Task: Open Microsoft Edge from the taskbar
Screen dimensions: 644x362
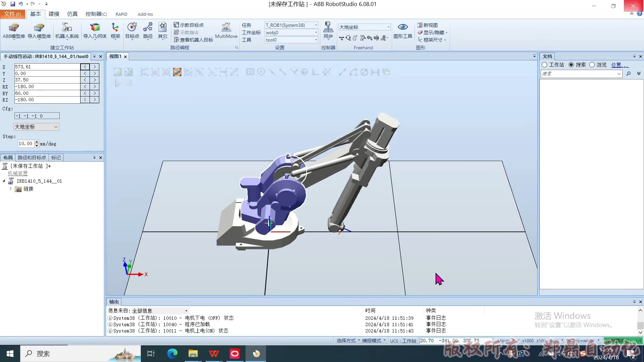Action: click(172, 354)
